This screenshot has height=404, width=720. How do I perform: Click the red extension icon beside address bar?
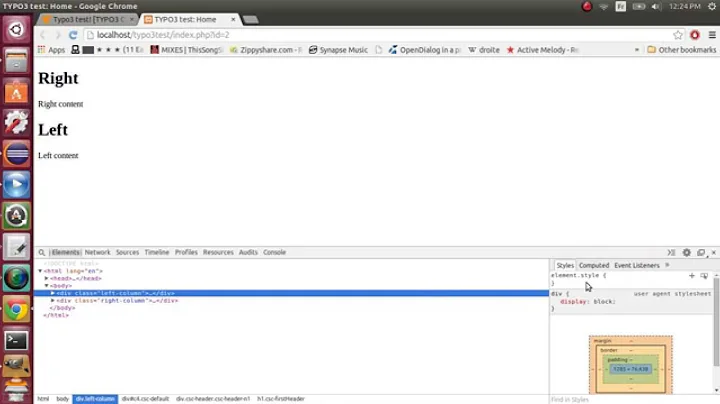[x=695, y=35]
